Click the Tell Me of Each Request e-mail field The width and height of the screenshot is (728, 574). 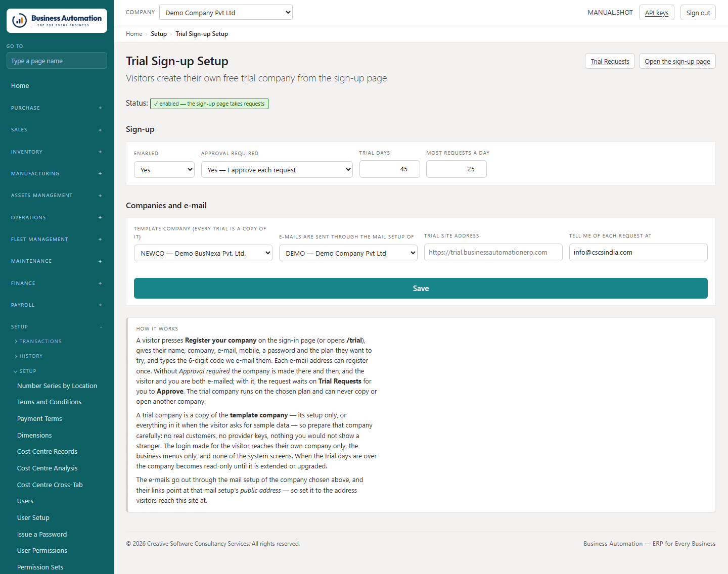(639, 253)
